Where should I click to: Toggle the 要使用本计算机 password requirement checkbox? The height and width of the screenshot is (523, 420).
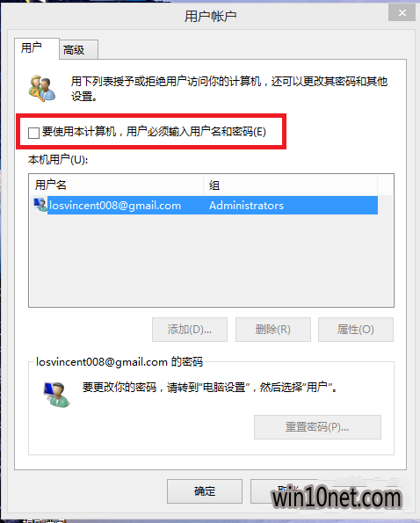point(33,133)
